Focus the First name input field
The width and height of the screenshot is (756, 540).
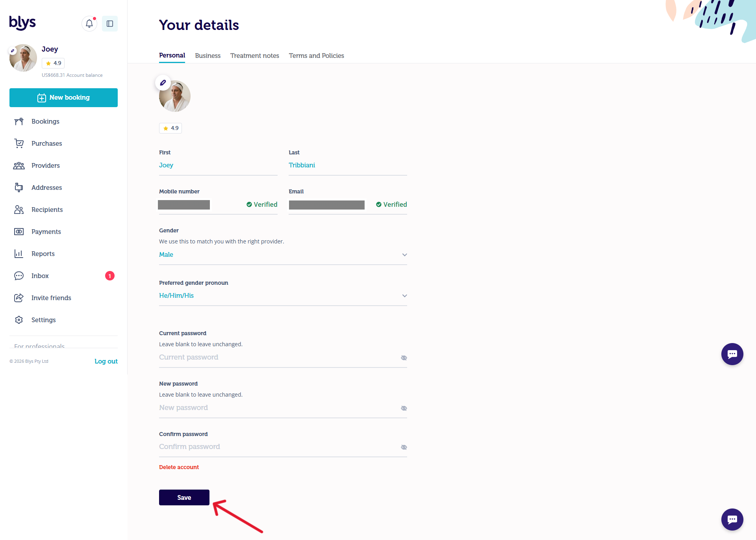(x=218, y=165)
